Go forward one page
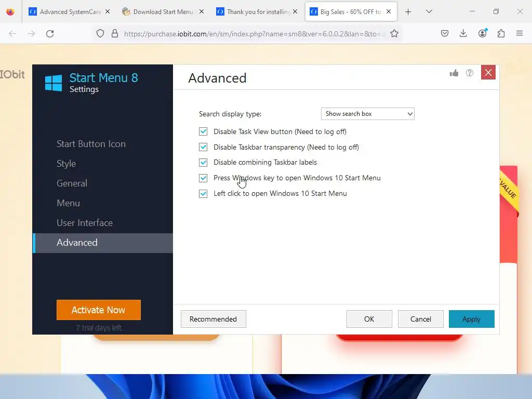This screenshot has height=399, width=532. [x=31, y=34]
